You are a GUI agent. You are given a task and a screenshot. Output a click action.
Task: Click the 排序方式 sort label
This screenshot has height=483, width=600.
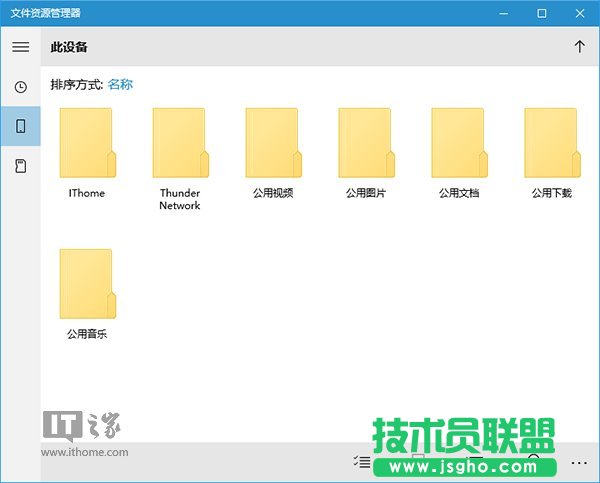[76, 85]
